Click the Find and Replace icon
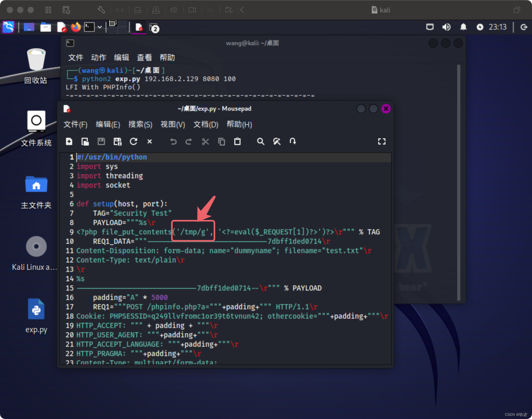The height and width of the screenshot is (419, 532). point(277,141)
